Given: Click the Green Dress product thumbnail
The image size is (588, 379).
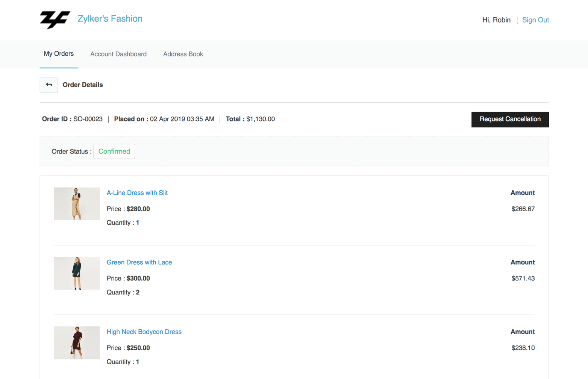Looking at the screenshot, I should (77, 273).
